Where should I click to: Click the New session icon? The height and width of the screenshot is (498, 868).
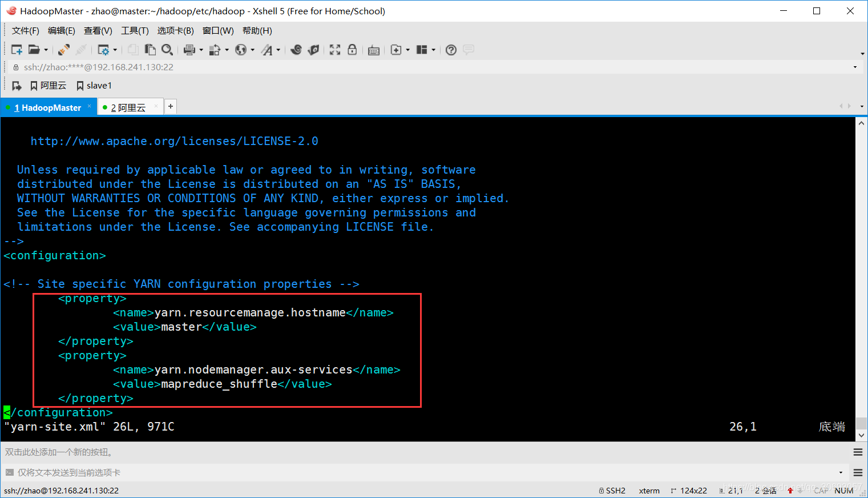17,50
